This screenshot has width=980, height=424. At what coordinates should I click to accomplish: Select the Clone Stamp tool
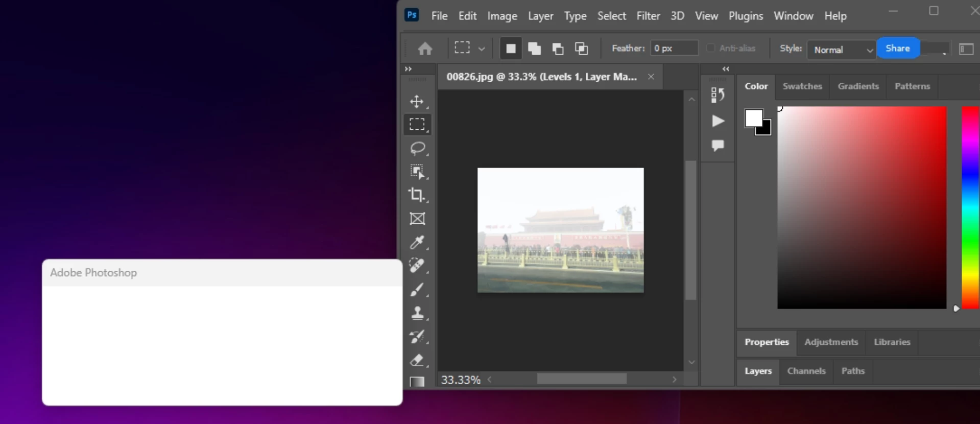coord(417,313)
